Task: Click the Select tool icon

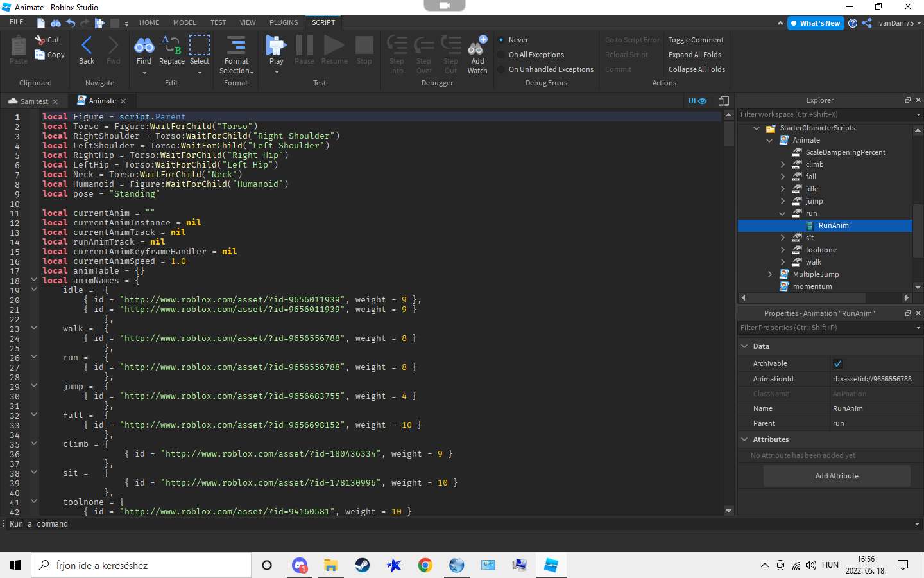Action: point(200,46)
